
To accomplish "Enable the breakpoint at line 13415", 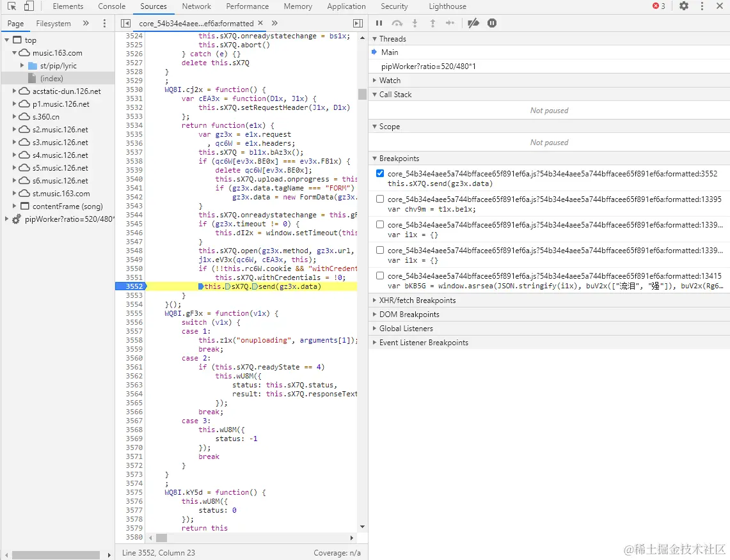I will click(x=380, y=276).
